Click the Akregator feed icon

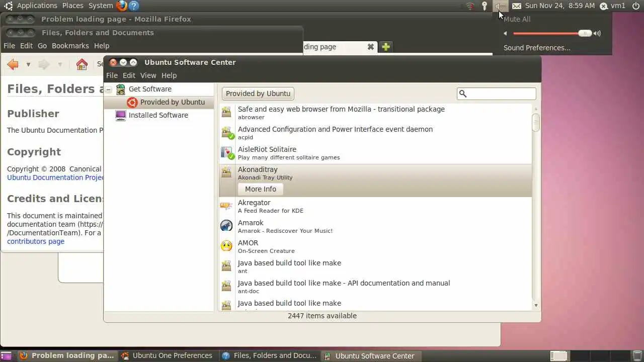pyautogui.click(x=226, y=205)
